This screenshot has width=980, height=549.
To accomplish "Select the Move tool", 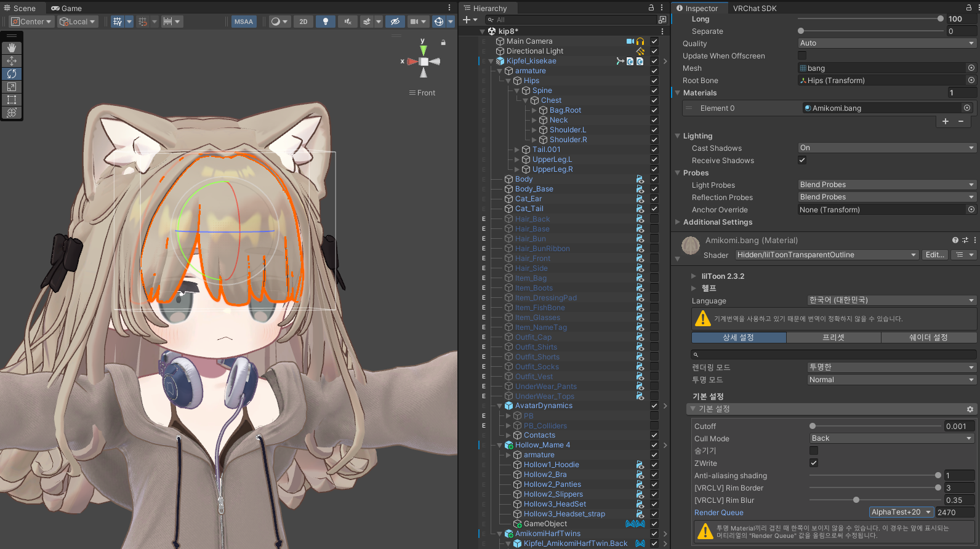I will tap(12, 61).
